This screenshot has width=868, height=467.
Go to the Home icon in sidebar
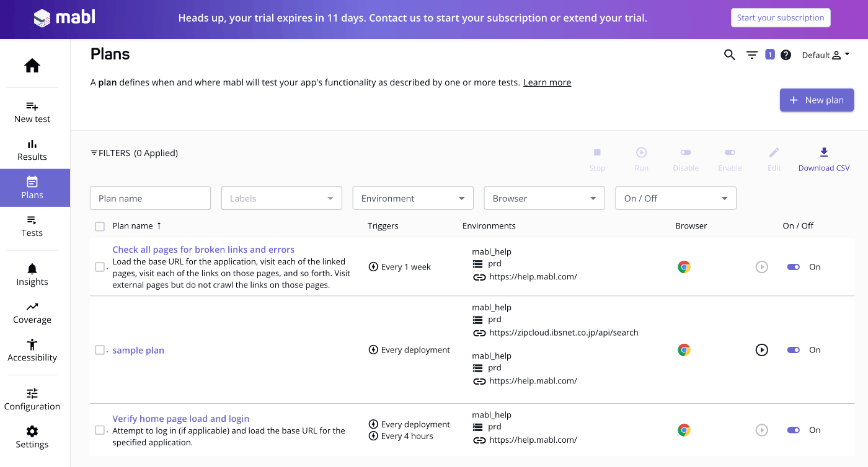coord(32,66)
